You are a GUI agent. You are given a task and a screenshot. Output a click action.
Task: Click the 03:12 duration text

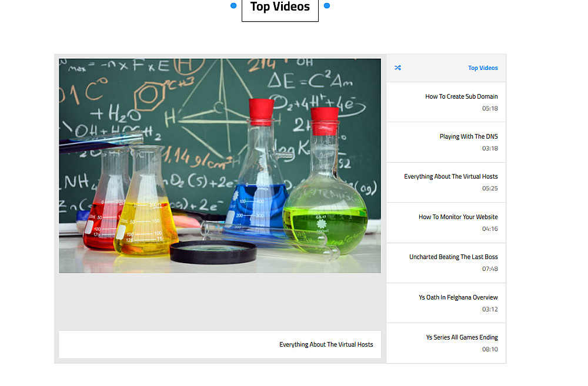[490, 310]
